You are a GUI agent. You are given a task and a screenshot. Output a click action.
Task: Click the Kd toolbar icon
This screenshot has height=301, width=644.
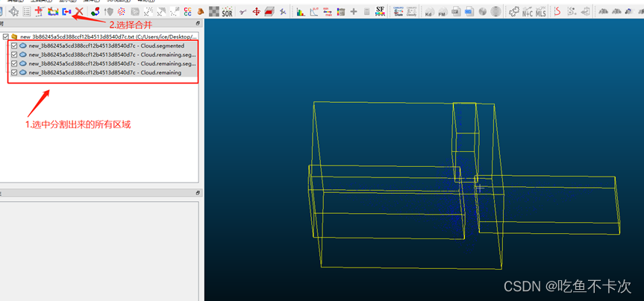click(429, 12)
